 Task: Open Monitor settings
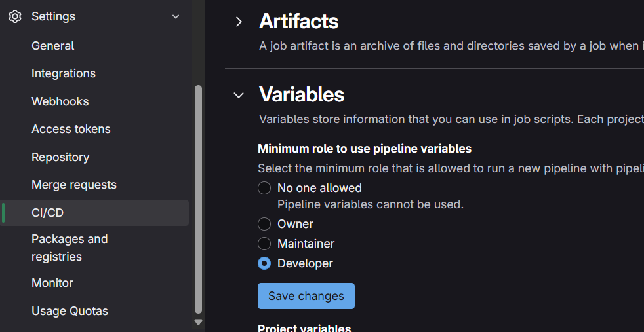click(x=52, y=283)
